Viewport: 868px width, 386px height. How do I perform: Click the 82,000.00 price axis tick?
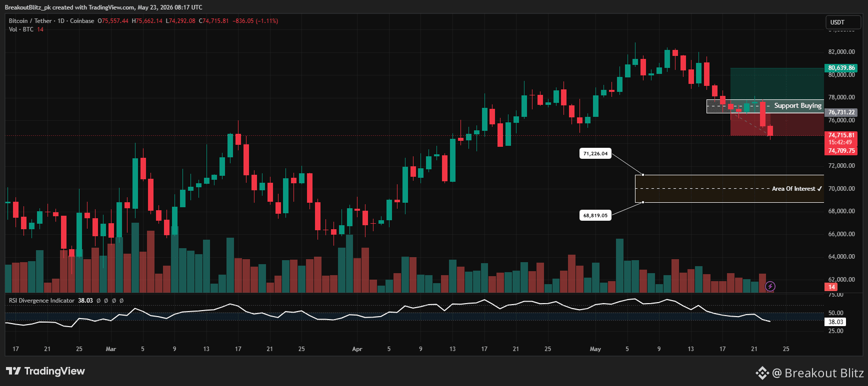tap(841, 52)
